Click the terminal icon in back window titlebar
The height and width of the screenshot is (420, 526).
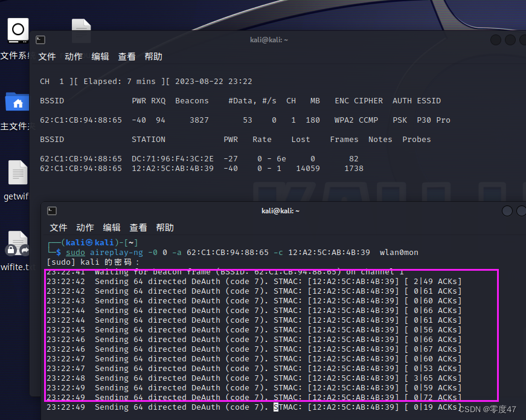coord(40,40)
